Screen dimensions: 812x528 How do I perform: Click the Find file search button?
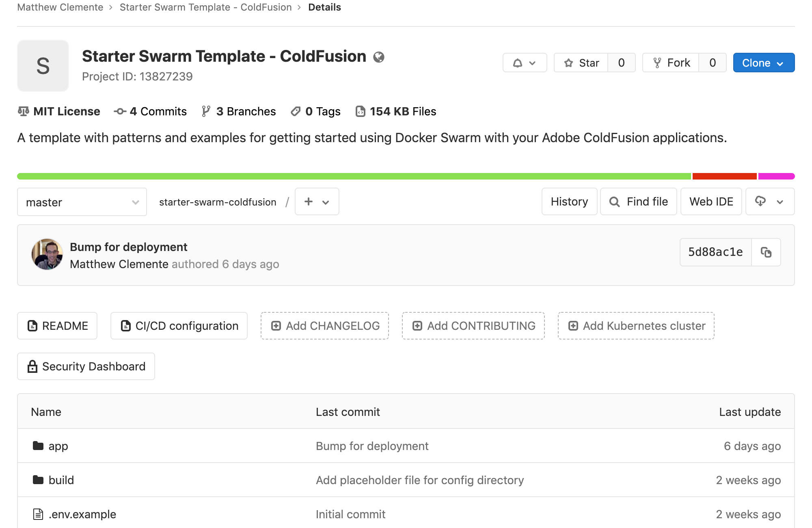click(x=638, y=201)
